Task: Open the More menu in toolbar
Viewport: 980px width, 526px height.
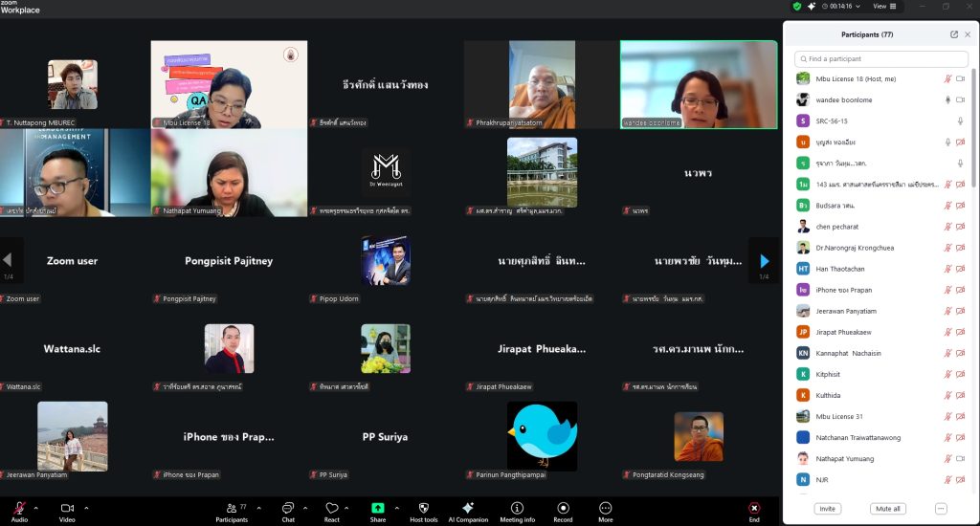Action: coord(605,508)
